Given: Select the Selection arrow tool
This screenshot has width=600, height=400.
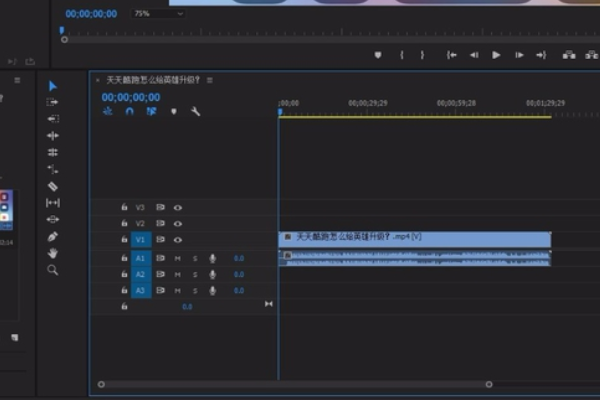Looking at the screenshot, I should 53,86.
